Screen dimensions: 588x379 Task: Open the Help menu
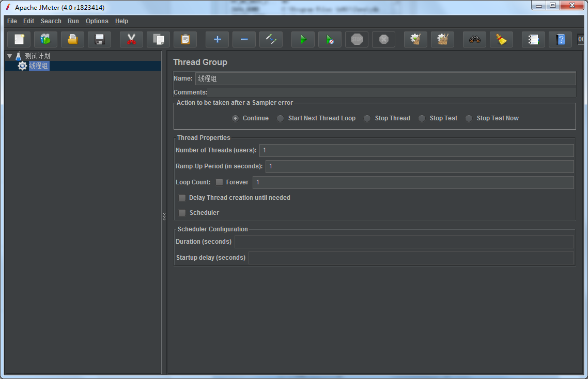[121, 21]
